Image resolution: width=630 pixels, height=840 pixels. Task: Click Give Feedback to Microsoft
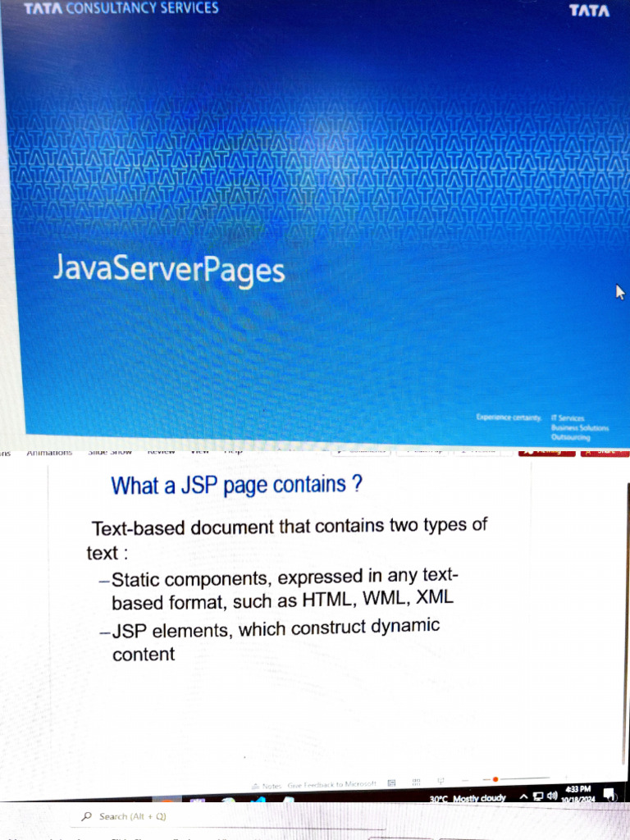tap(331, 784)
